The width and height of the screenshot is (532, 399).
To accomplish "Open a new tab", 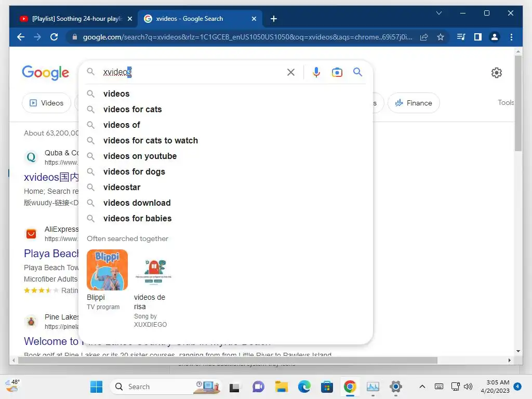I will tap(274, 19).
